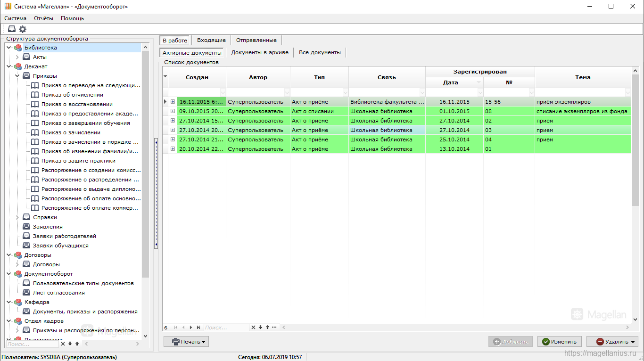This screenshot has height=361, width=644.
Task: Go to the next record in document list
Action: (x=191, y=327)
